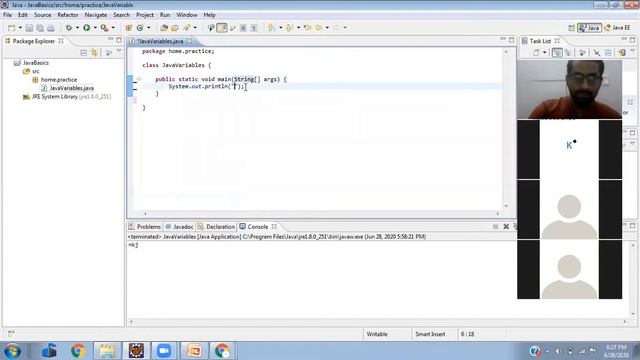Click the Open Task folder icon

tap(175, 28)
